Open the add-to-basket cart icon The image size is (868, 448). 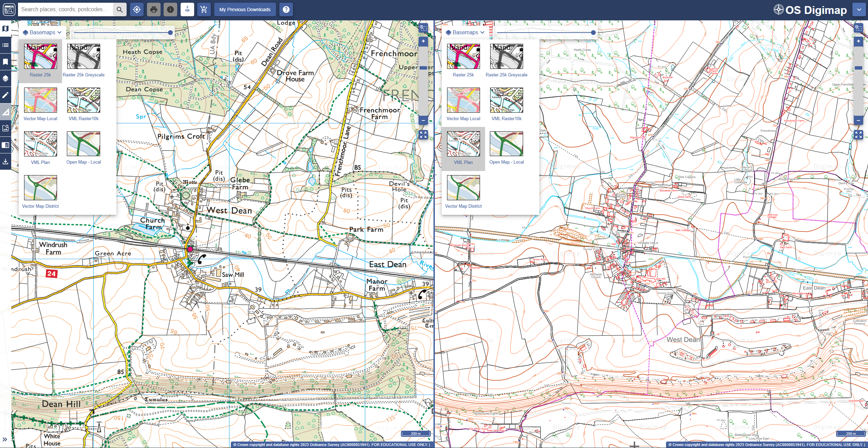point(204,10)
